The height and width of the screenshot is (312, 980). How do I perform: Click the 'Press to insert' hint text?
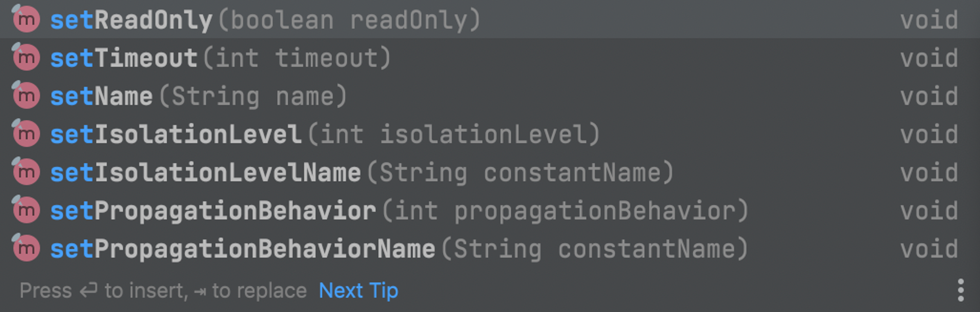[104, 291]
